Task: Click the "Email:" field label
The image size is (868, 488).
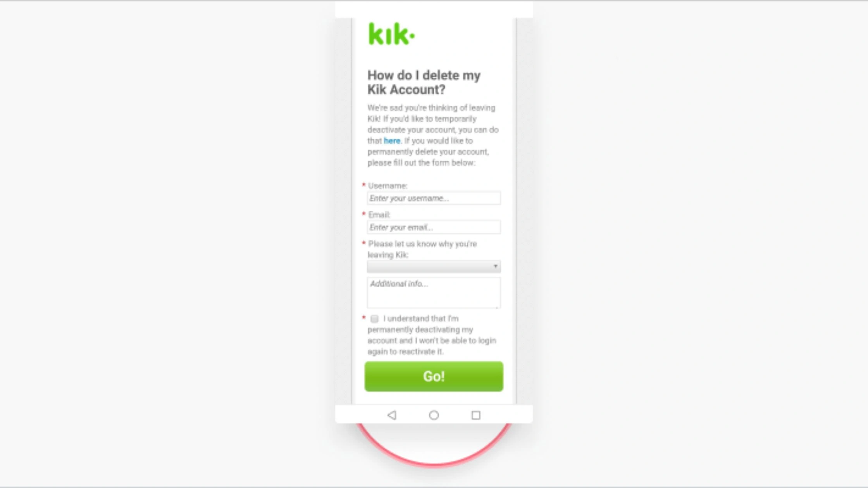Action: [x=379, y=215]
